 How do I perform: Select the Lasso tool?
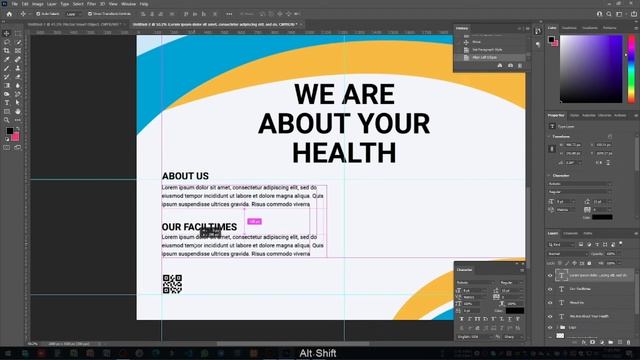[x=7, y=42]
